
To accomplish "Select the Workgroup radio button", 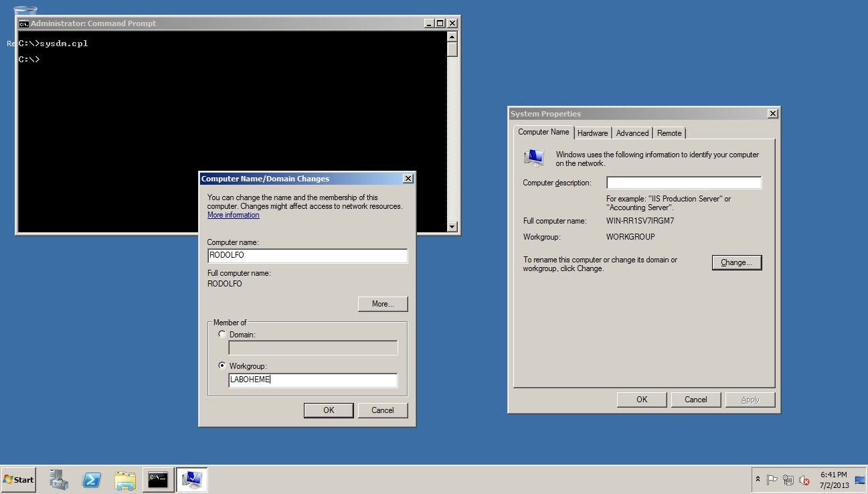I will pyautogui.click(x=222, y=366).
